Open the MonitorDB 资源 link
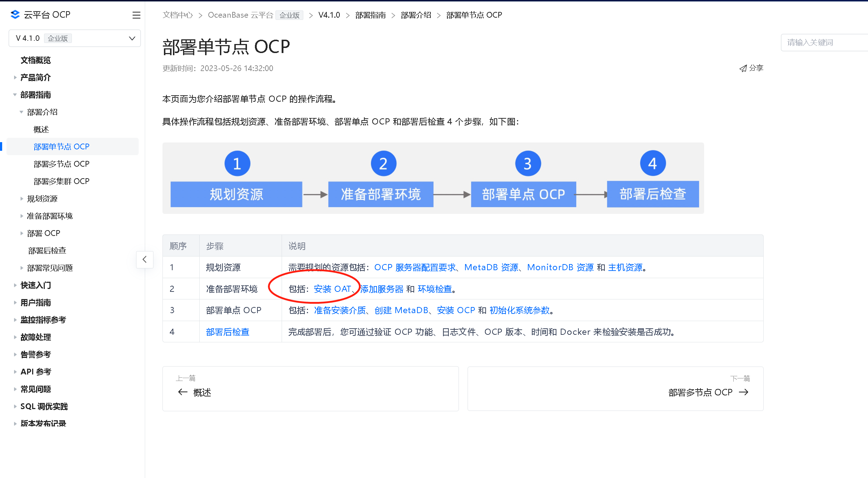The image size is (868, 478). [560, 267]
